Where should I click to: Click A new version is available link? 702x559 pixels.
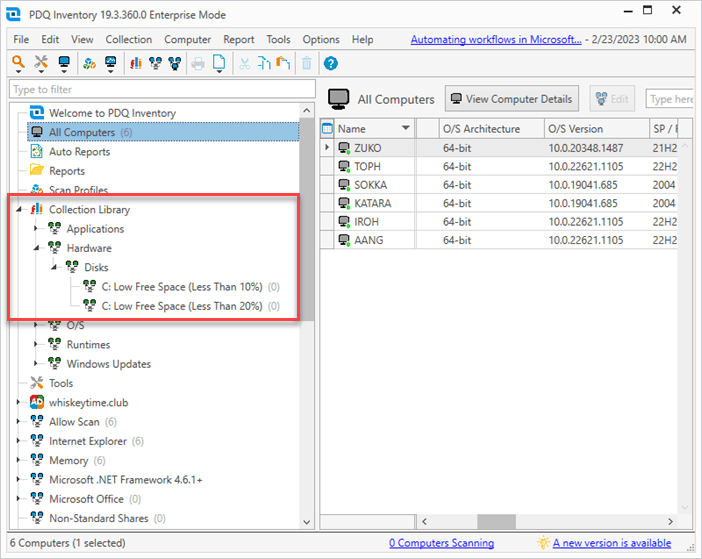tap(612, 543)
